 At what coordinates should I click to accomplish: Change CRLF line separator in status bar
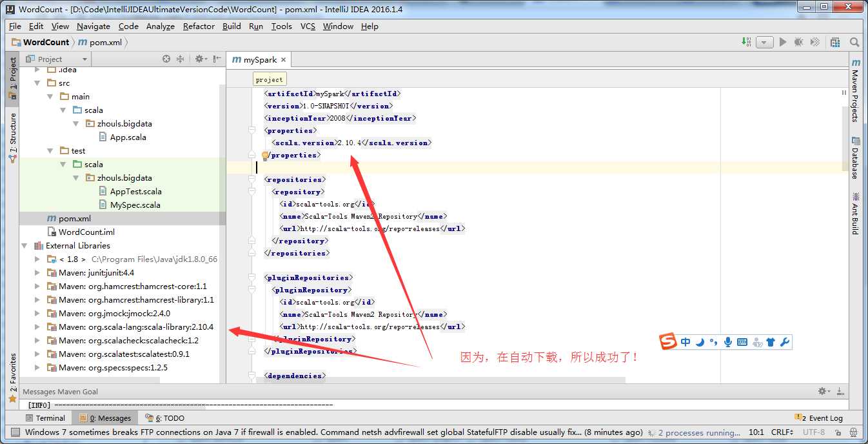(784, 432)
